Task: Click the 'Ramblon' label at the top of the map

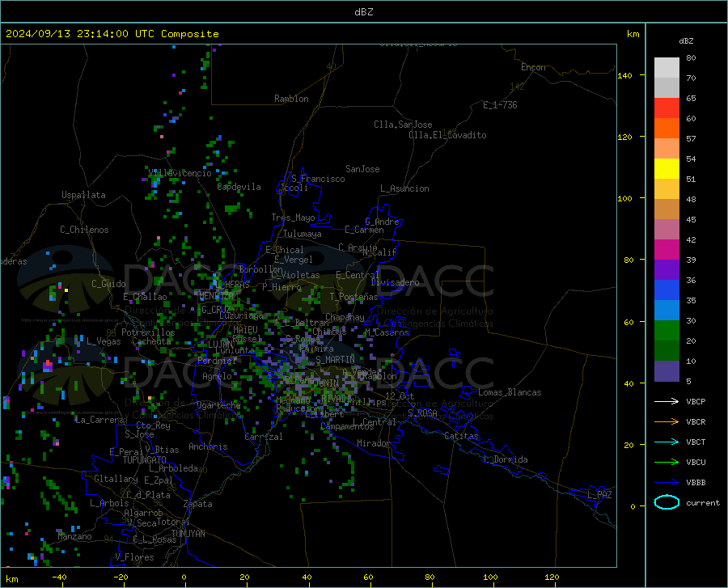Action: click(291, 99)
